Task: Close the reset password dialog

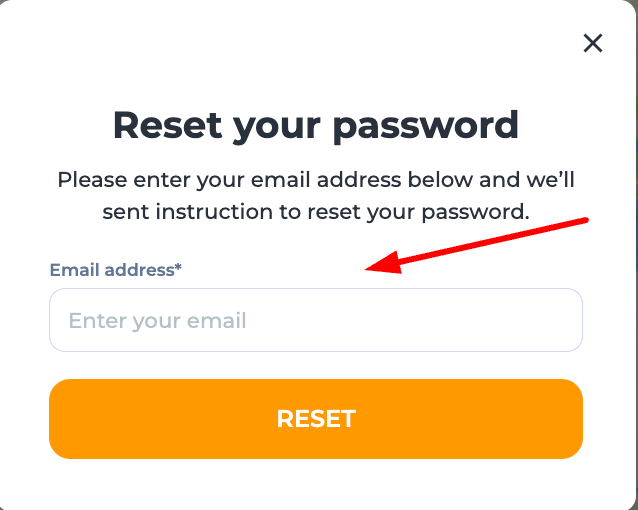Action: click(593, 43)
